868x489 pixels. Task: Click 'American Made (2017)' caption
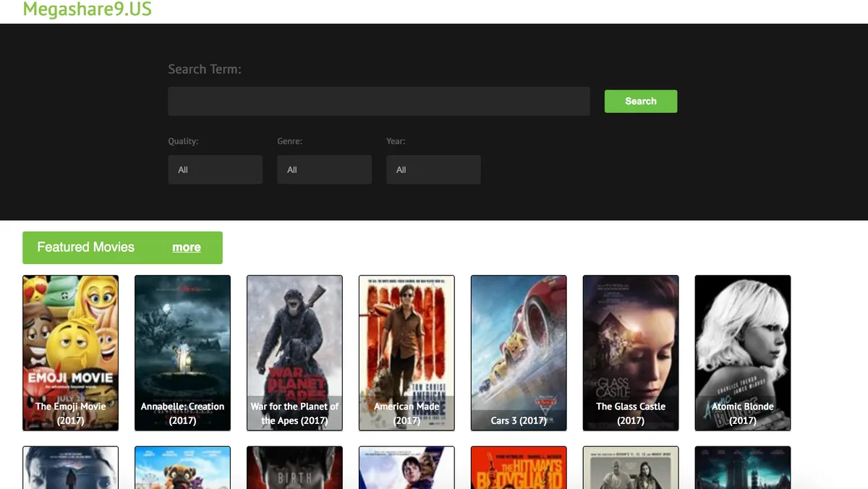click(407, 413)
